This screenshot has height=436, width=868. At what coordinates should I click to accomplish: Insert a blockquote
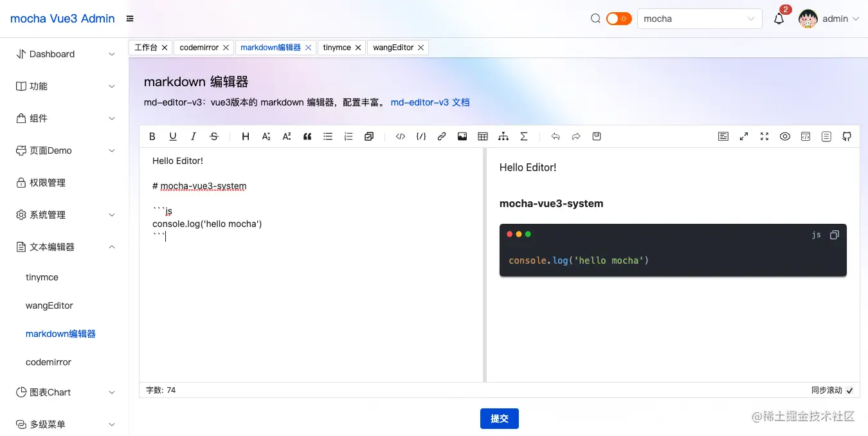(x=307, y=136)
